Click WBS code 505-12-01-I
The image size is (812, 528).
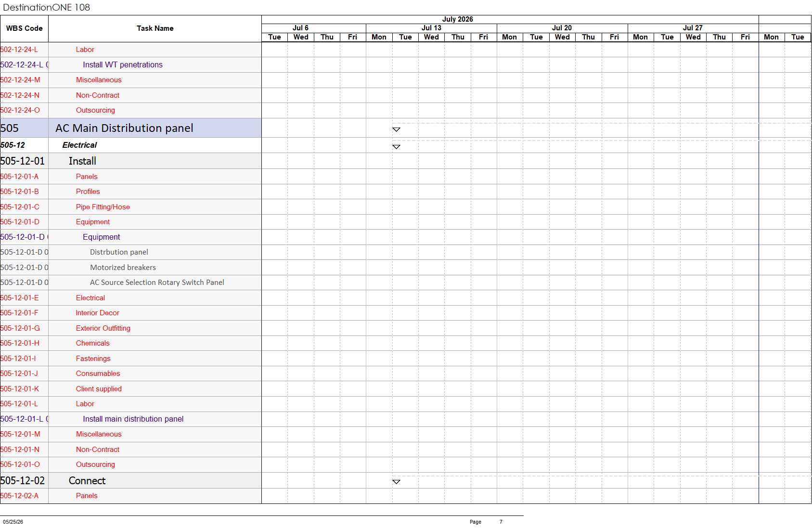[x=18, y=359]
